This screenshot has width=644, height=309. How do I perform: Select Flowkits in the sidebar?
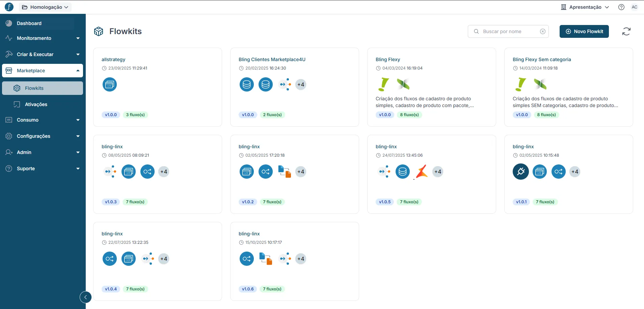point(43,88)
